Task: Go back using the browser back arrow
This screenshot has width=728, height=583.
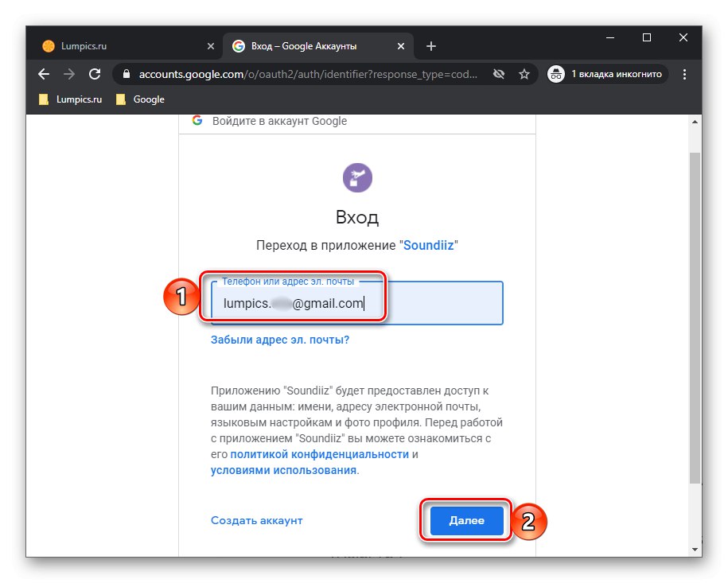Action: coord(44,74)
